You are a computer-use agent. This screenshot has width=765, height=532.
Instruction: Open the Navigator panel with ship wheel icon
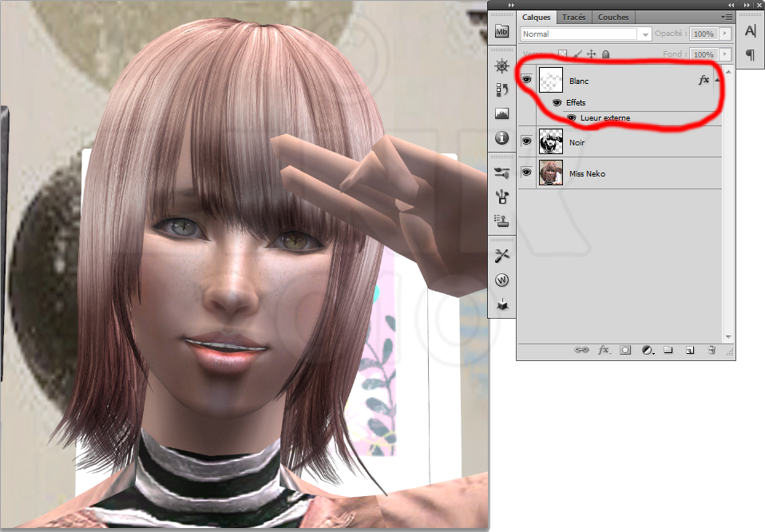(x=501, y=66)
